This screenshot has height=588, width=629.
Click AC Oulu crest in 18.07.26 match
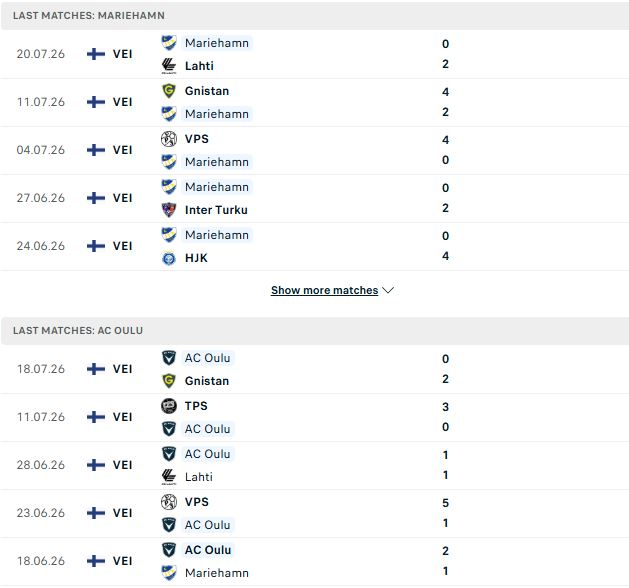[168, 358]
